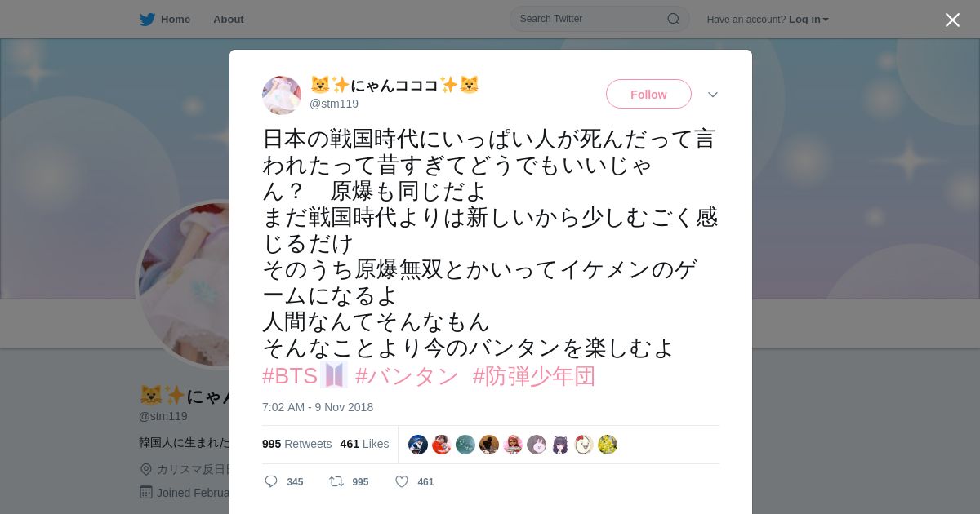Click the retweet arrows icon

click(336, 481)
